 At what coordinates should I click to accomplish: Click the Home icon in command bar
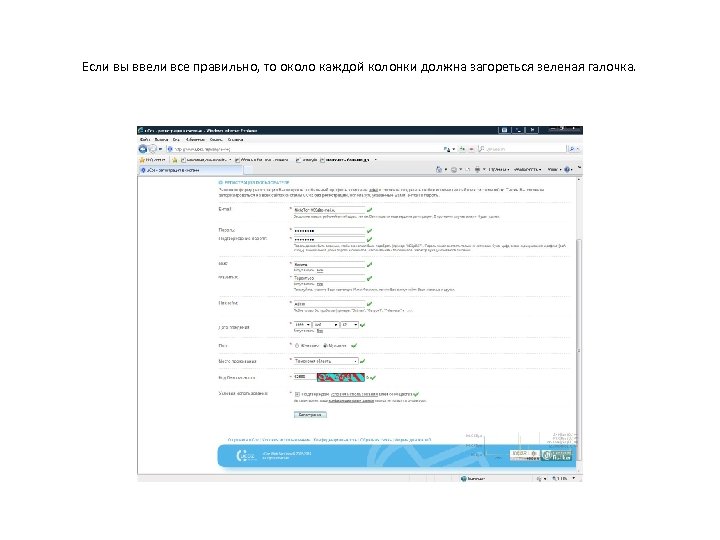point(439,169)
